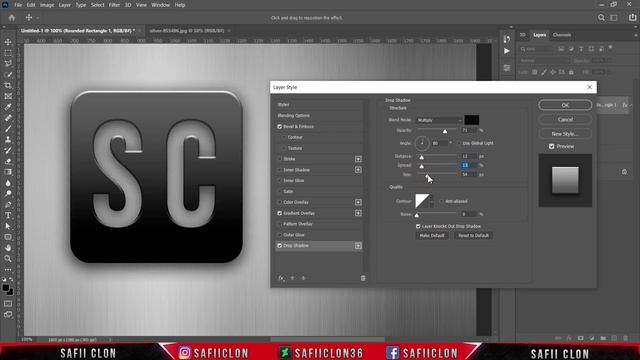Image resolution: width=640 pixels, height=360 pixels.
Task: Open the Contour picker dropdown
Action: tap(431, 201)
